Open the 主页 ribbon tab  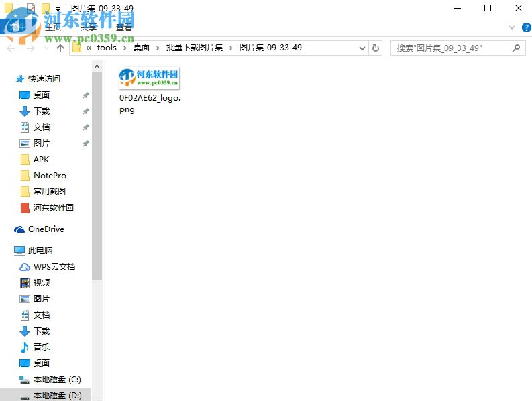point(53,27)
